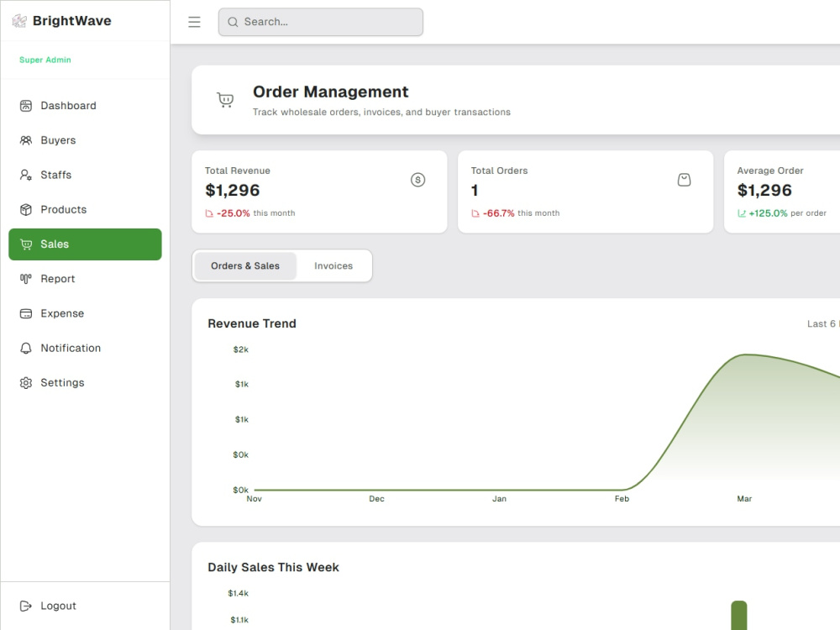Click the Average Order $1,296 value

pyautogui.click(x=764, y=190)
